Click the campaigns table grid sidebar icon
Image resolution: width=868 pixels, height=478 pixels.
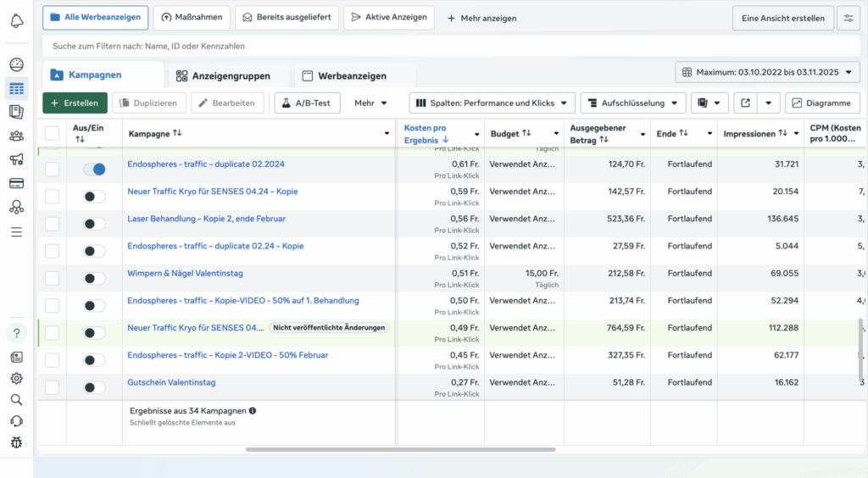(16, 88)
